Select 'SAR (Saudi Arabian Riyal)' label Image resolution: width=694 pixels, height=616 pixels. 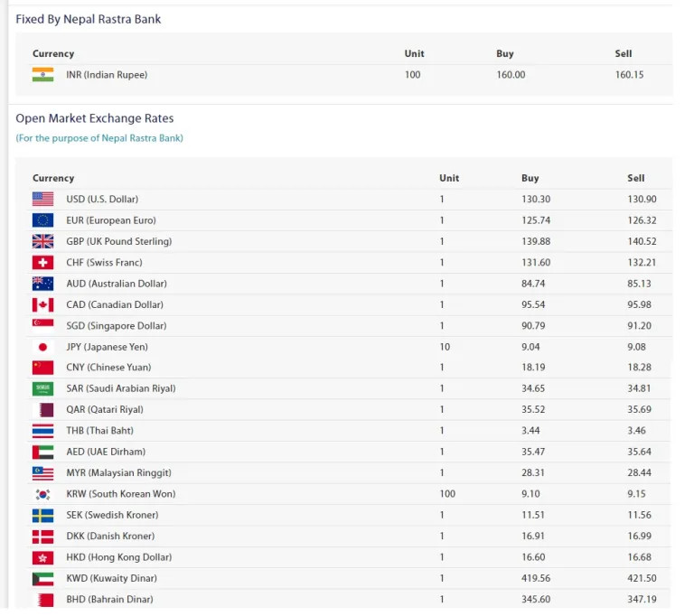pyautogui.click(x=121, y=388)
